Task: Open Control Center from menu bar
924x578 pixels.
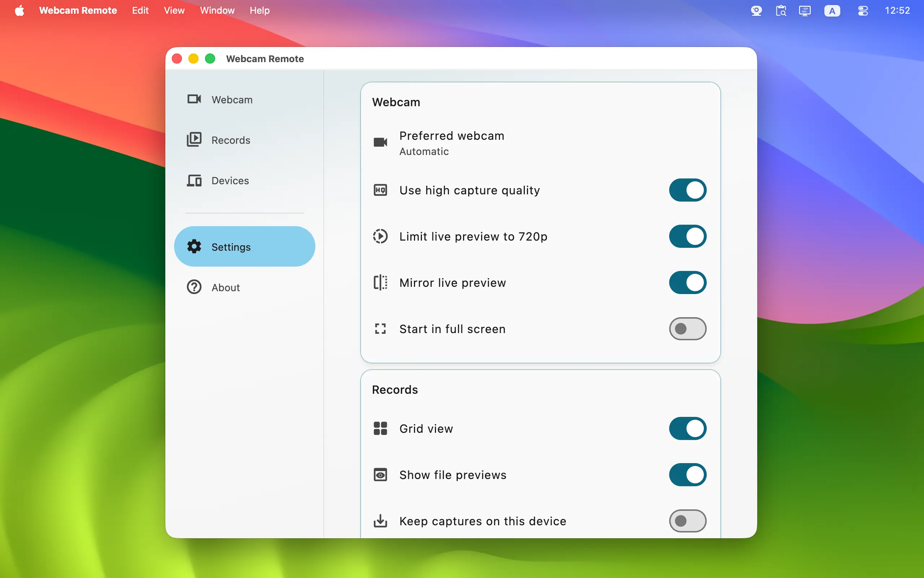Action: pyautogui.click(x=863, y=11)
